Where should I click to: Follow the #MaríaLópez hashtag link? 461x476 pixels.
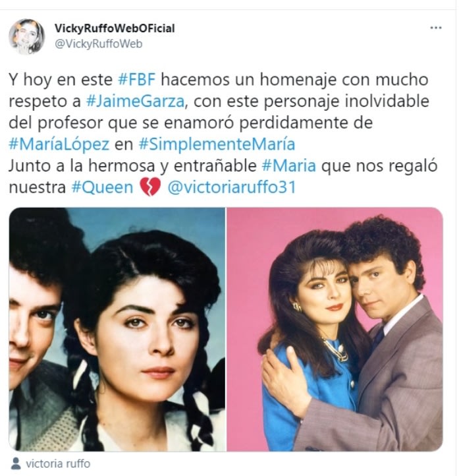(59, 144)
